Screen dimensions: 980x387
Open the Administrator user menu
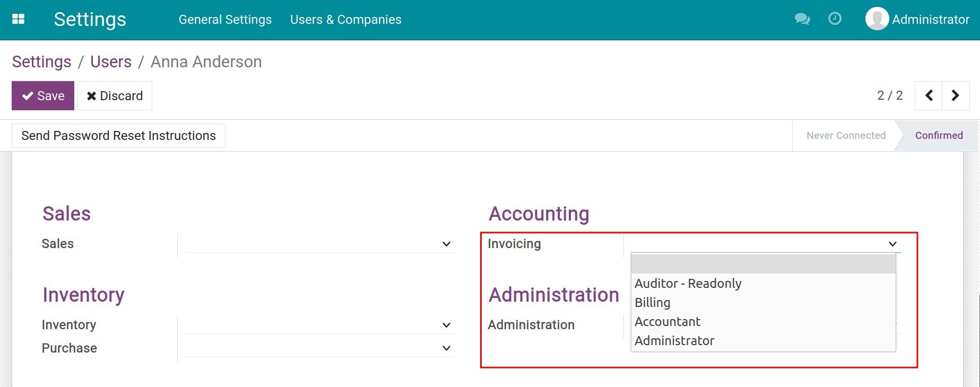click(x=917, y=19)
